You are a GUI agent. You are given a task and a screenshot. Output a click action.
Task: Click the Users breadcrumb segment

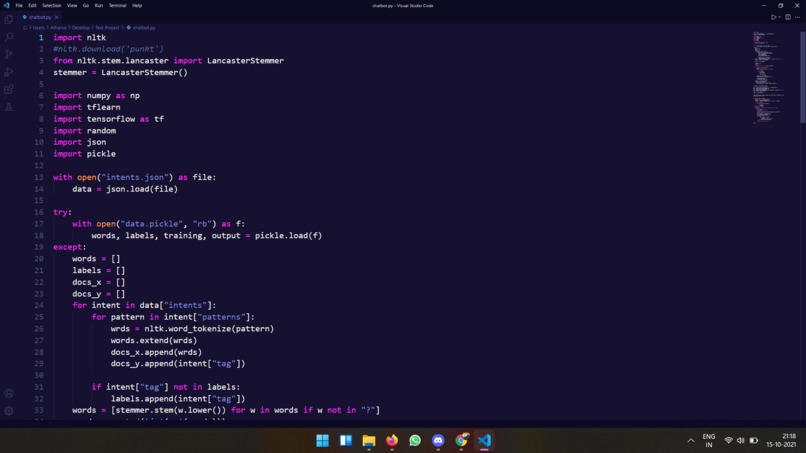(39, 28)
